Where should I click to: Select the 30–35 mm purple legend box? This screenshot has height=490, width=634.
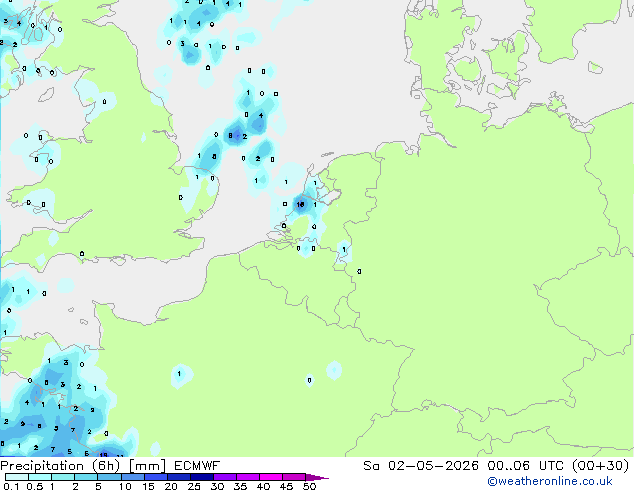(225, 477)
